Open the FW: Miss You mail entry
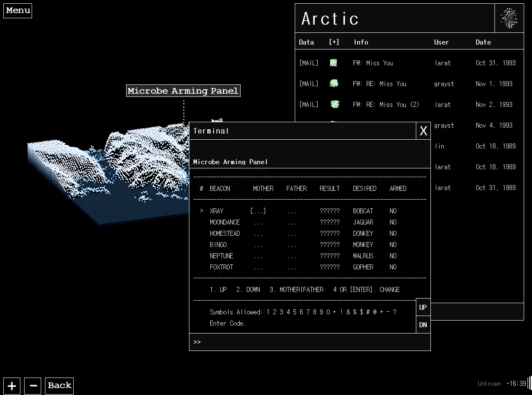The width and height of the screenshot is (532, 395). [x=373, y=63]
